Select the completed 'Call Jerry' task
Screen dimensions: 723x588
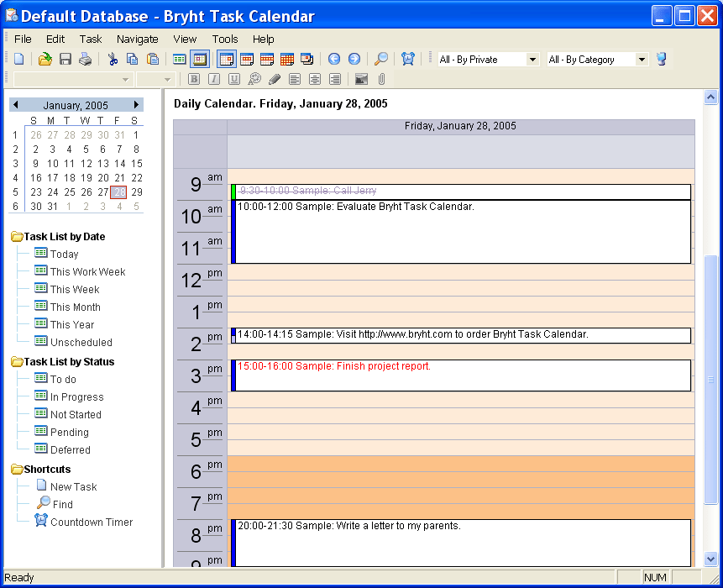point(461,192)
